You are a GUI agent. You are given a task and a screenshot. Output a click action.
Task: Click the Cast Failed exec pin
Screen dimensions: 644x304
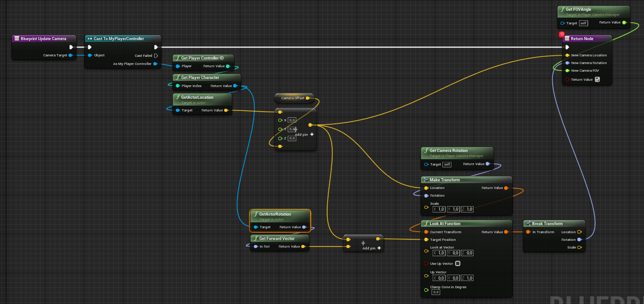[156, 56]
